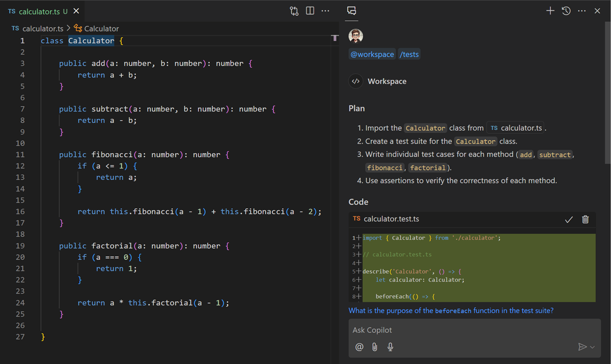This screenshot has height=364, width=611.
Task: Start voice input with the microphone icon
Action: coord(390,347)
